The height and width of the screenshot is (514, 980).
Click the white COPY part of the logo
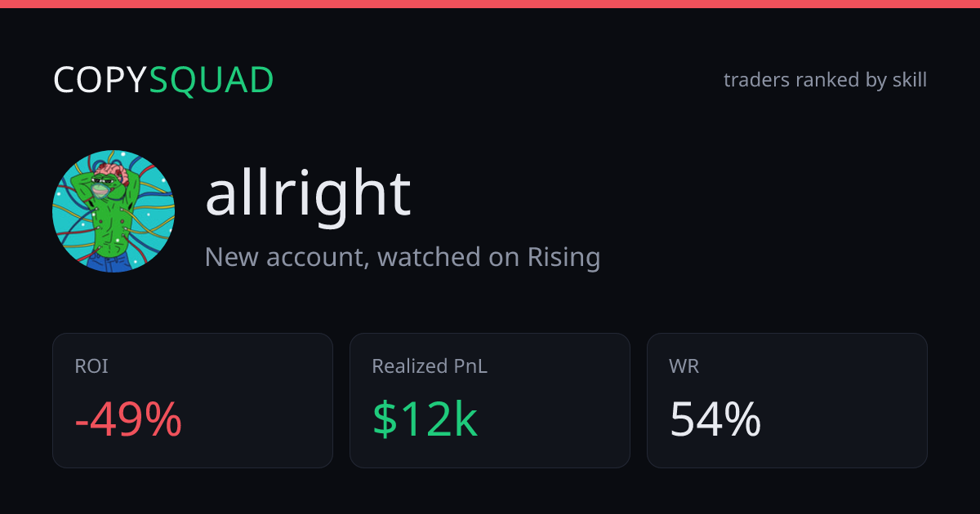tap(100, 81)
